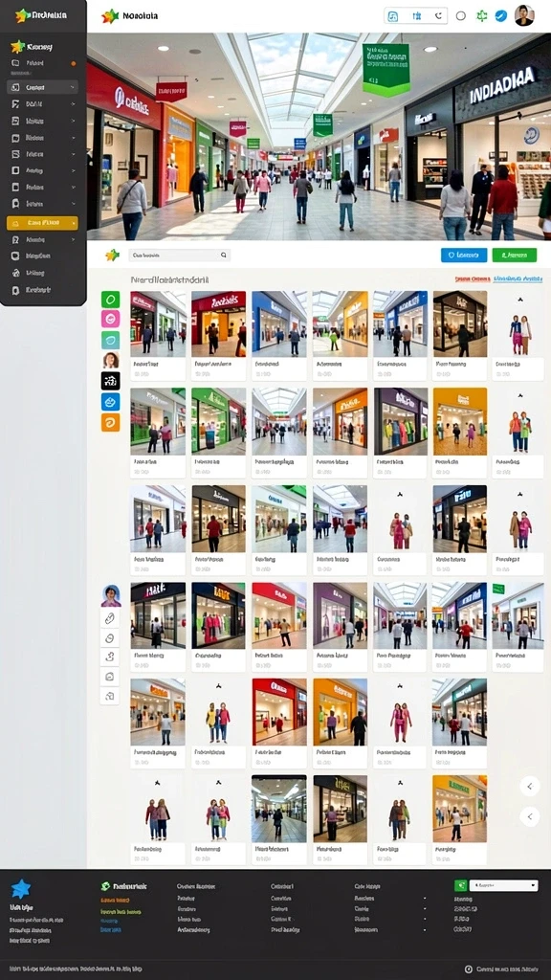Click the blue underlined link above the grid
551x980 pixels.
pos(518,279)
